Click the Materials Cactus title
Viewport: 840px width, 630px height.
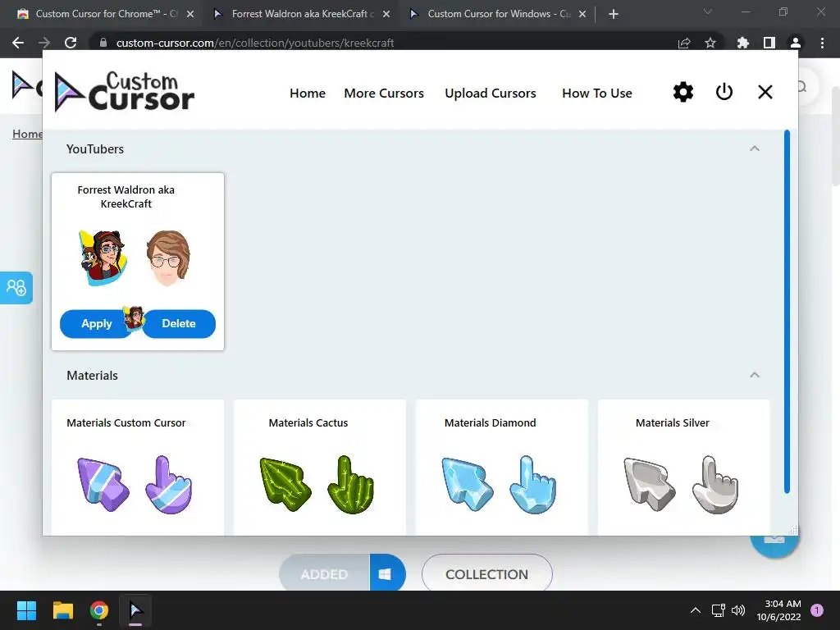click(308, 422)
